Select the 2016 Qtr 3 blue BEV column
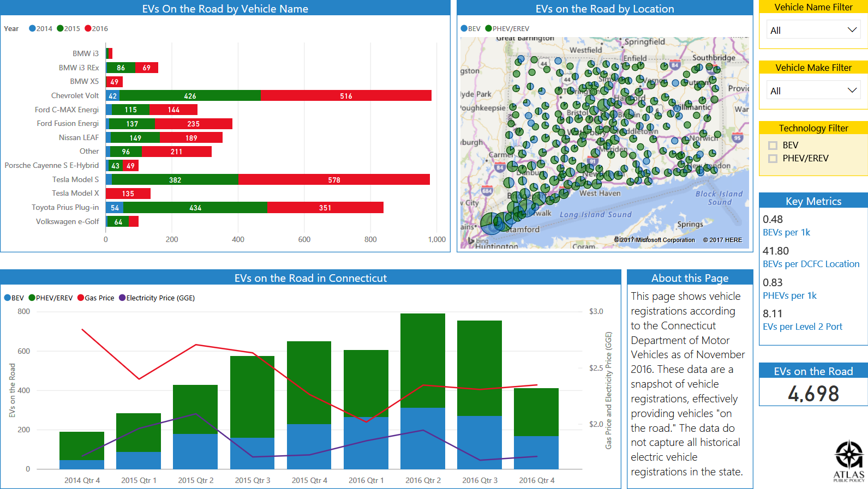 pos(480,442)
